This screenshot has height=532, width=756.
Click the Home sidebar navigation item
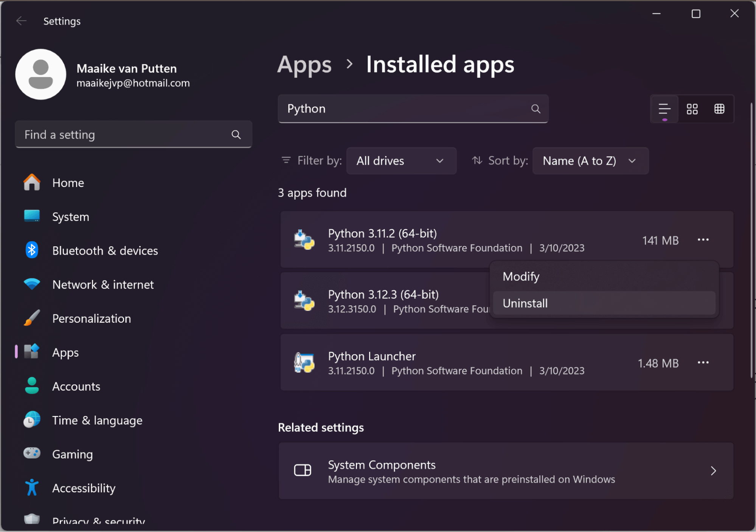[68, 182]
